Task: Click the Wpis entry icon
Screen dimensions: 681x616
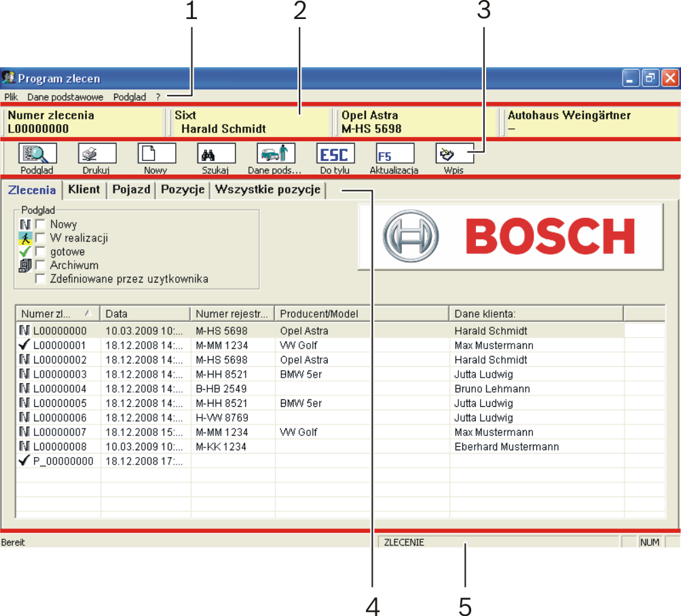Action: pos(455,153)
